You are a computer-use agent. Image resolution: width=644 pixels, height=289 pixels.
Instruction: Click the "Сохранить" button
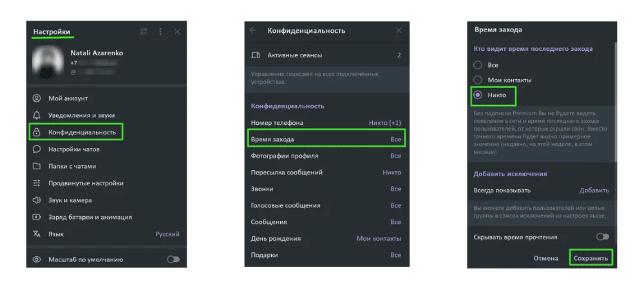(x=591, y=258)
